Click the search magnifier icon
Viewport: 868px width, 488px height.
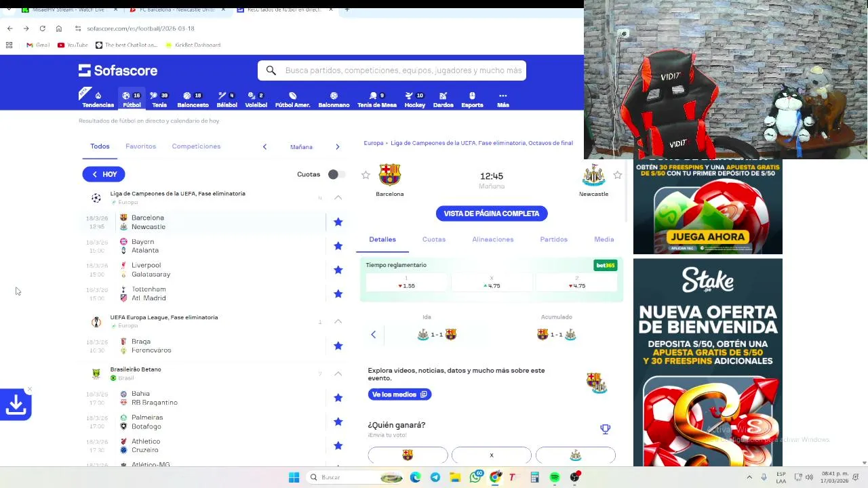(271, 70)
